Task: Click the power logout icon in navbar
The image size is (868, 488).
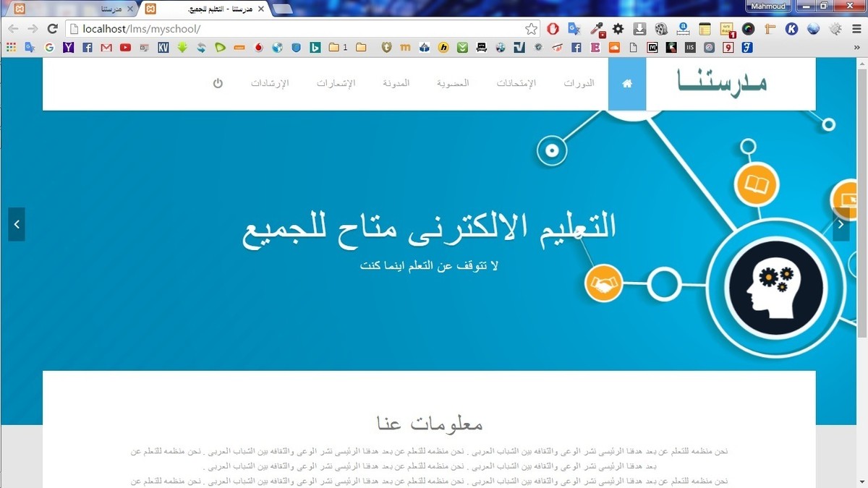Action: coord(218,83)
